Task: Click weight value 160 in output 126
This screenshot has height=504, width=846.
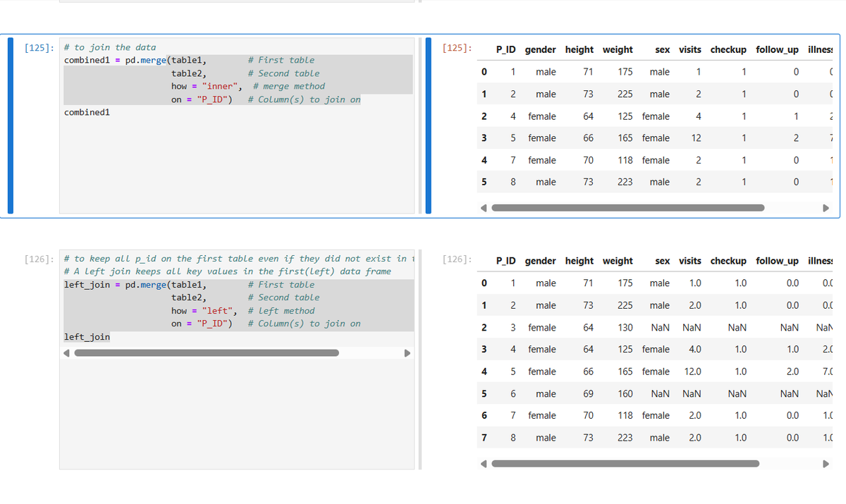Action: pos(625,394)
